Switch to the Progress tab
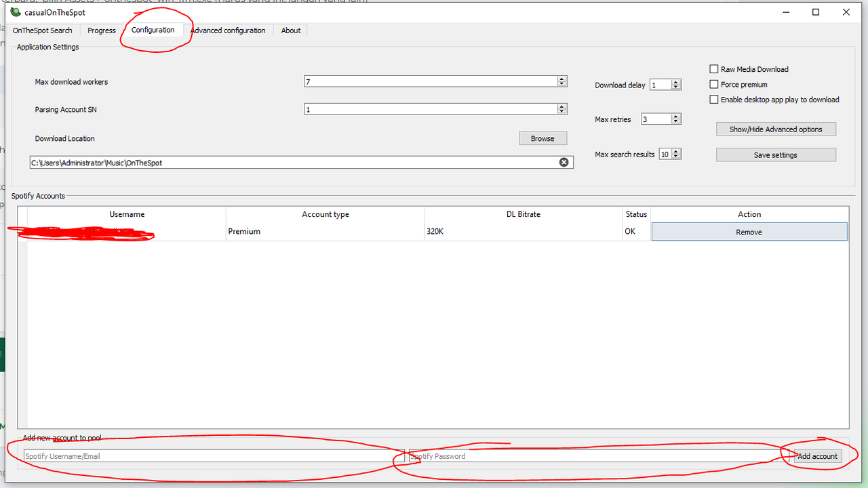The image size is (868, 488). pos(102,30)
